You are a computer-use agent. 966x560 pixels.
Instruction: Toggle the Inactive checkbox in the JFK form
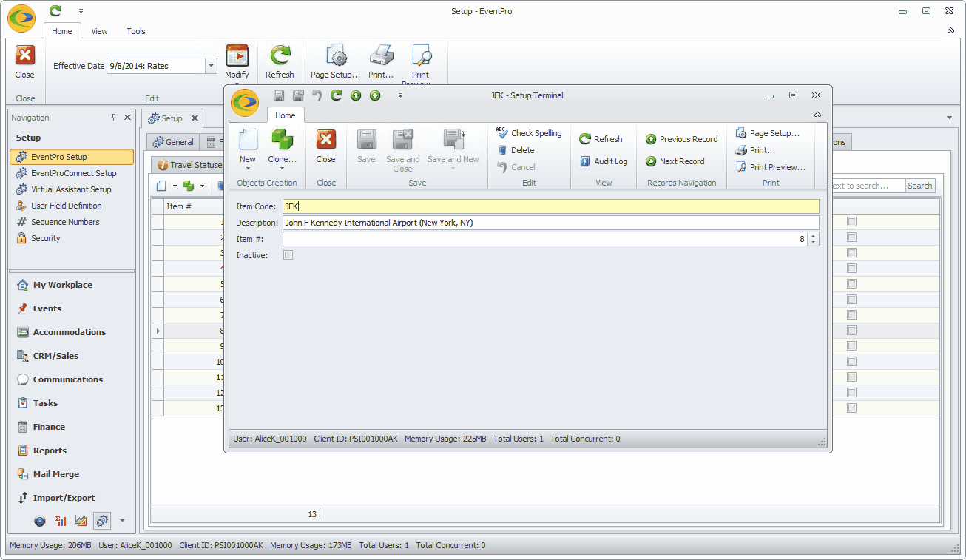(288, 255)
